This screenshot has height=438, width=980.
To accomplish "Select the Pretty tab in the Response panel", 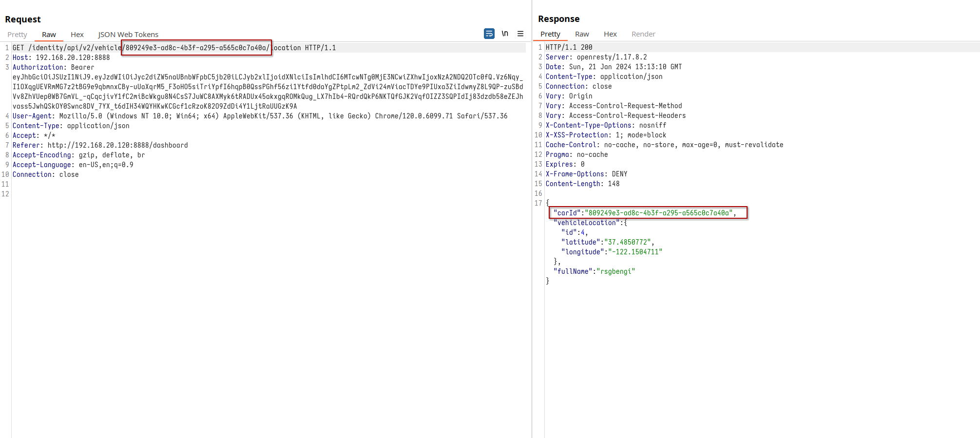I will (x=550, y=34).
